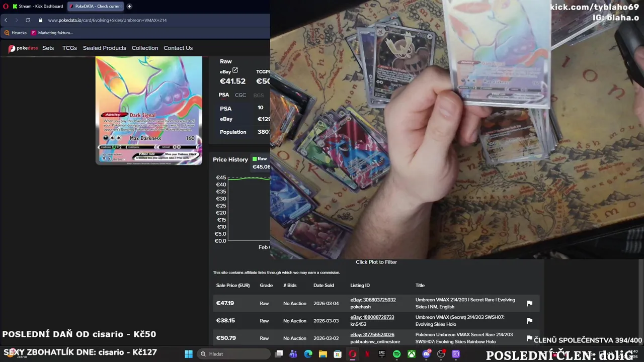Switch to Stream - Kick Dashboard tab
The image size is (644, 362).
(38, 7)
